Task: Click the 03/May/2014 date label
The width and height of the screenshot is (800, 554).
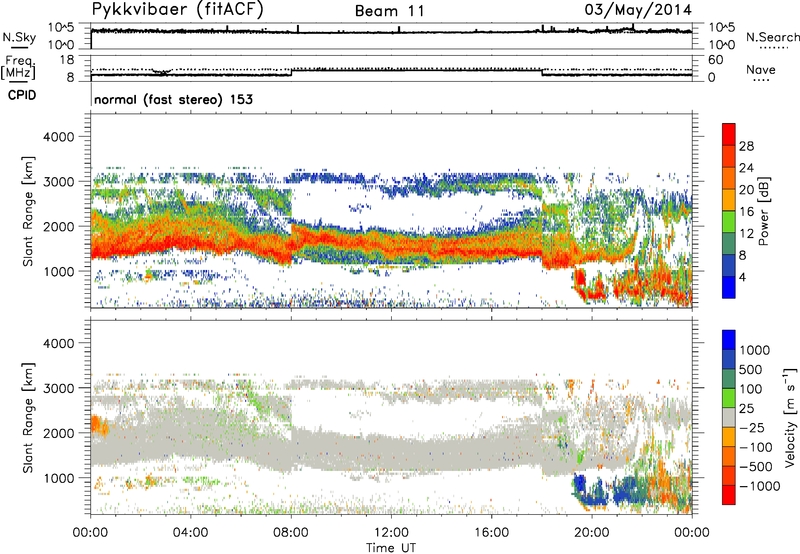Action: (638, 10)
